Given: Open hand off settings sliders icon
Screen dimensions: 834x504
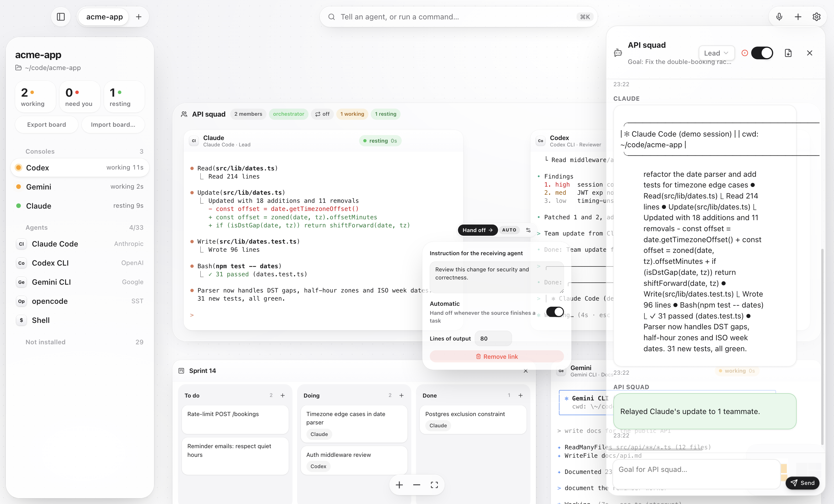Looking at the screenshot, I should 528,230.
